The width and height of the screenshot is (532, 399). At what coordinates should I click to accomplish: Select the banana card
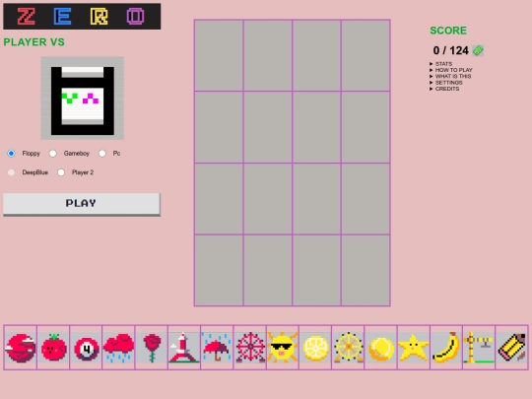point(446,348)
